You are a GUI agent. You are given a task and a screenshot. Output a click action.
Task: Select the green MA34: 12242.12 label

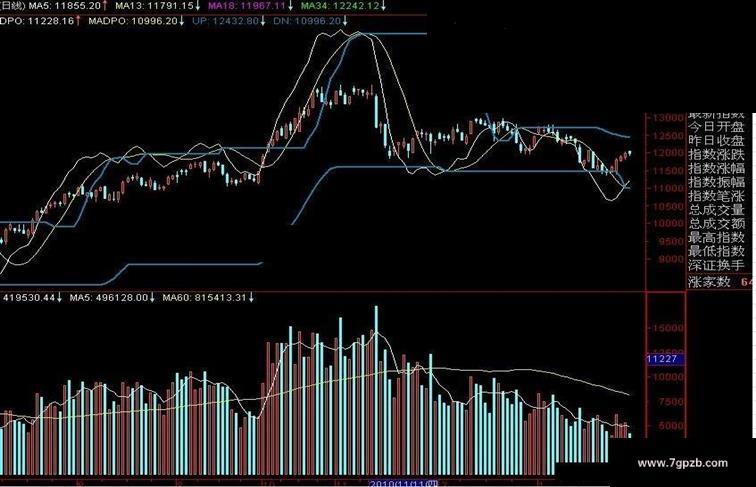pos(340,6)
